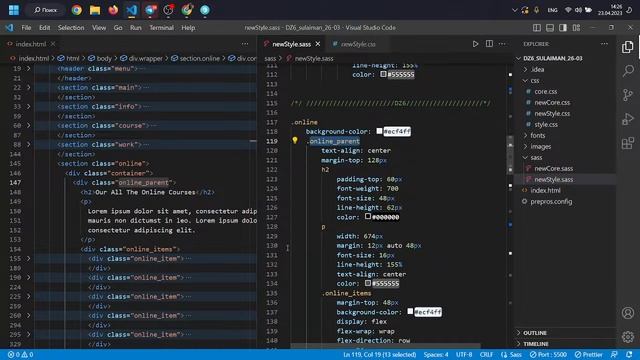
Task: Collapse the css folder in Explorer
Action: [x=534, y=80]
